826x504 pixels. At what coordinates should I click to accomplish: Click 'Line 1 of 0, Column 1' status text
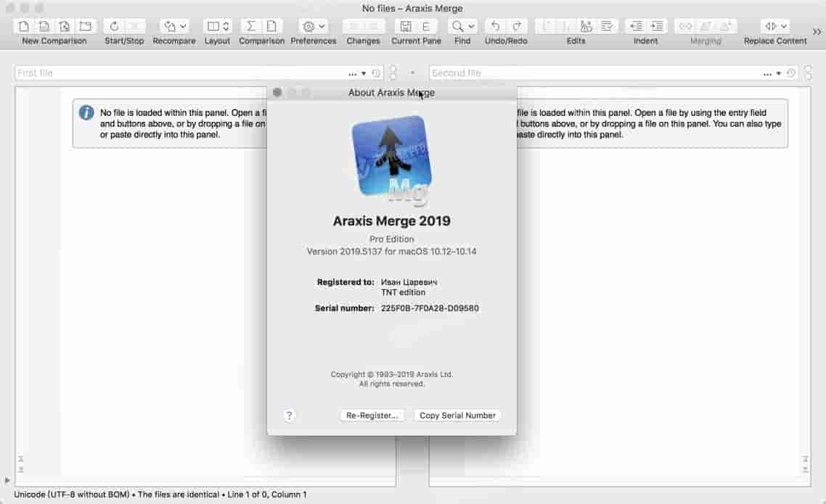tap(267, 495)
